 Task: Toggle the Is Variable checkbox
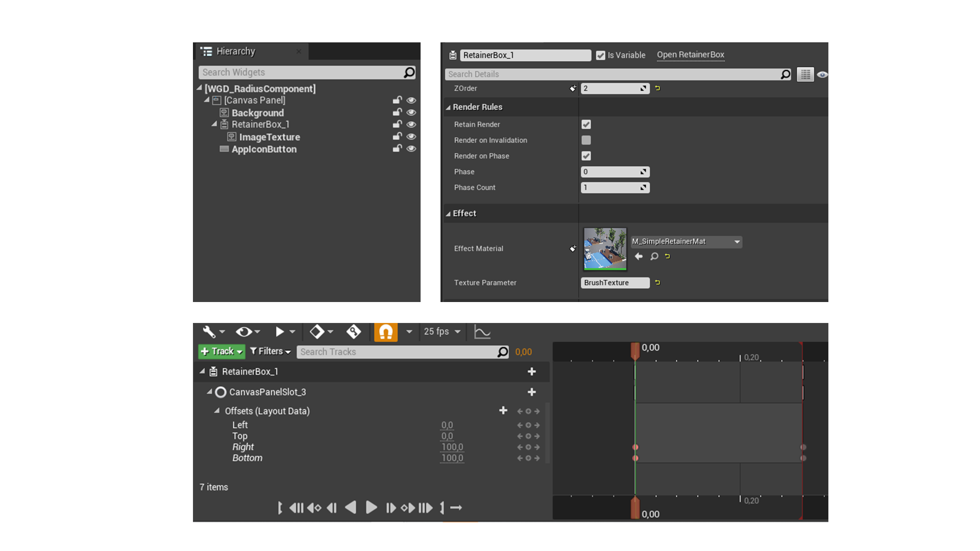coord(601,55)
